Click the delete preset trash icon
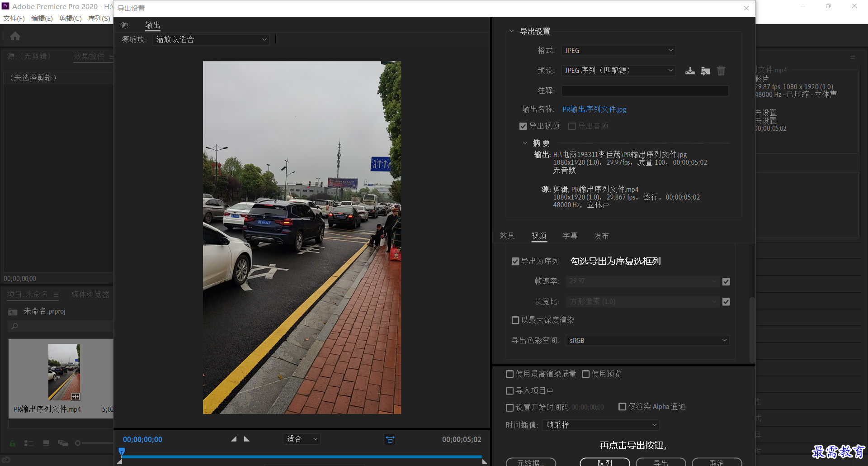The height and width of the screenshot is (466, 868). click(x=721, y=71)
